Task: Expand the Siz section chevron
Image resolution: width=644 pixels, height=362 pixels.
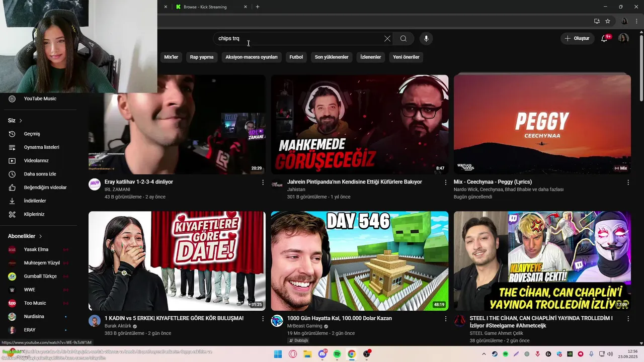Action: click(21, 121)
